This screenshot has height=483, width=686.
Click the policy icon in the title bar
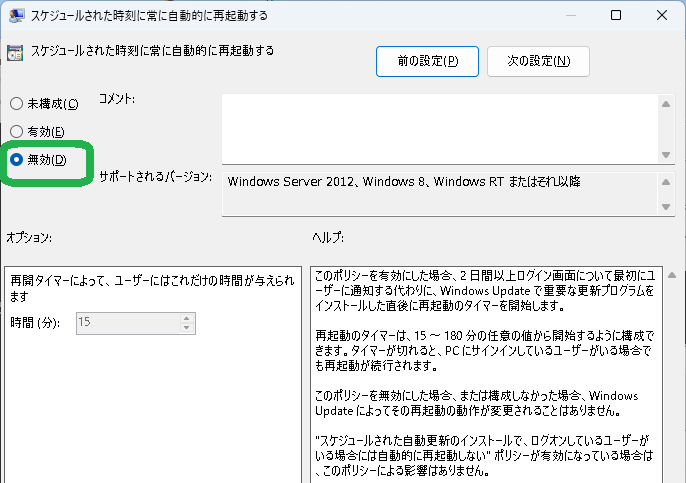(x=17, y=15)
